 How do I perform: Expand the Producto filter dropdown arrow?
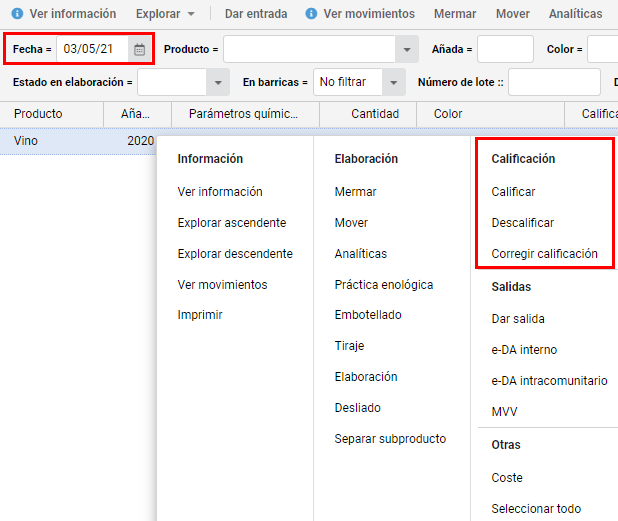pos(407,49)
